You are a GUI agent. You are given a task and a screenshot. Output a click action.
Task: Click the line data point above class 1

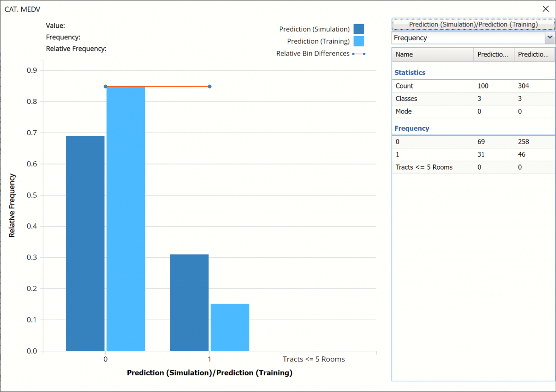point(209,87)
